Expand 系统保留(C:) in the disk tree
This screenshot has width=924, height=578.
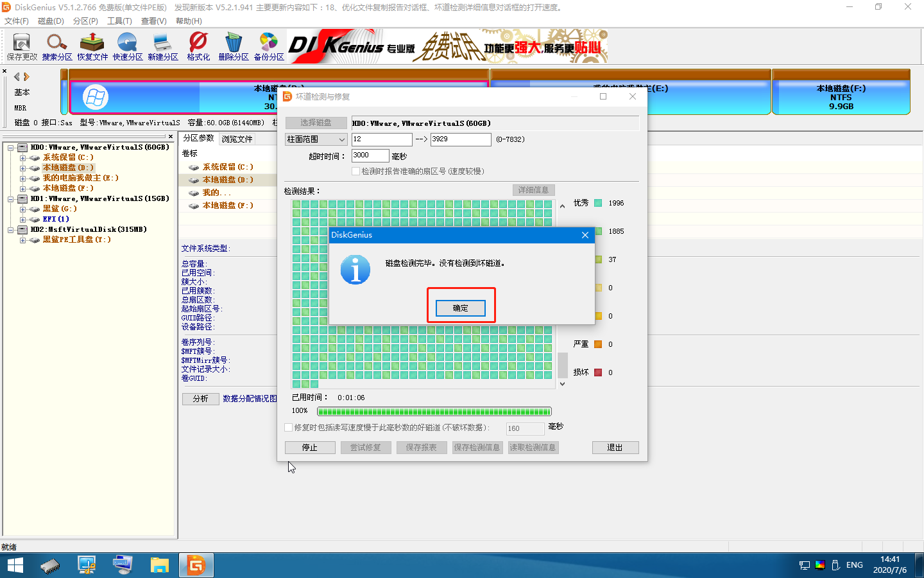(22, 158)
